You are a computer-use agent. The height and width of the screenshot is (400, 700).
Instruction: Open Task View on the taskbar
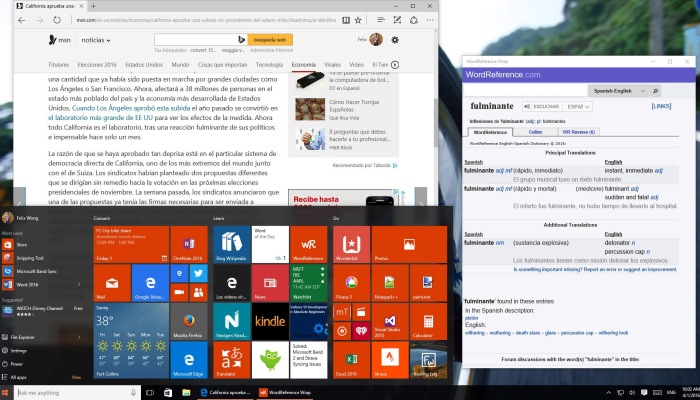click(150, 392)
